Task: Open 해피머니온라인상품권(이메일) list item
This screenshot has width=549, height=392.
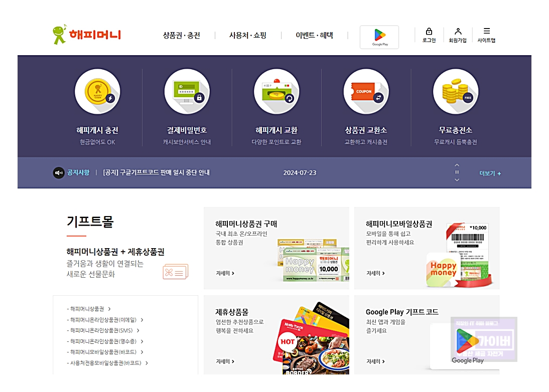Action: click(105, 320)
